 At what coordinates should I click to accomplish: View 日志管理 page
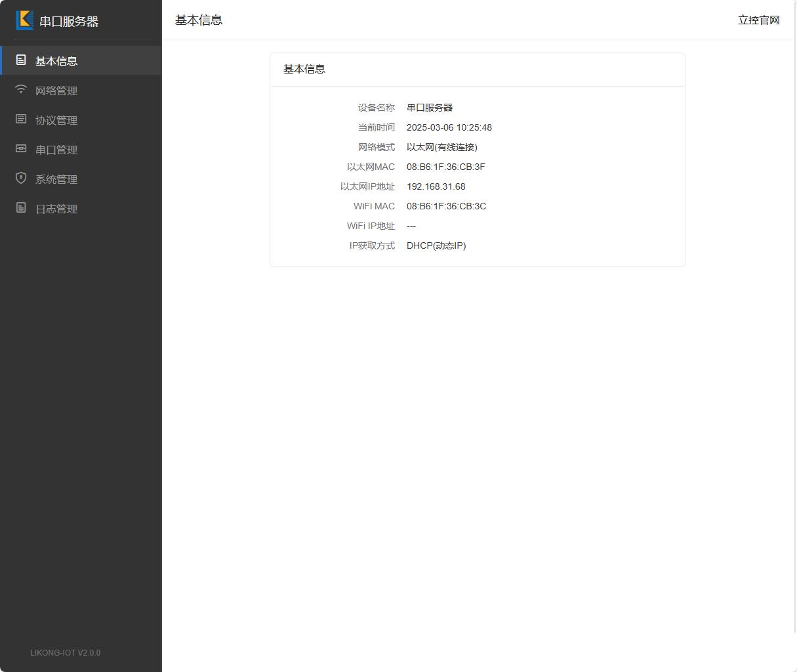[x=81, y=209]
